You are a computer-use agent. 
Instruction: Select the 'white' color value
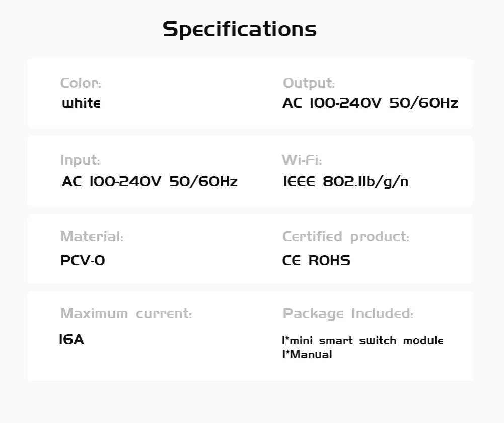pyautogui.click(x=81, y=103)
